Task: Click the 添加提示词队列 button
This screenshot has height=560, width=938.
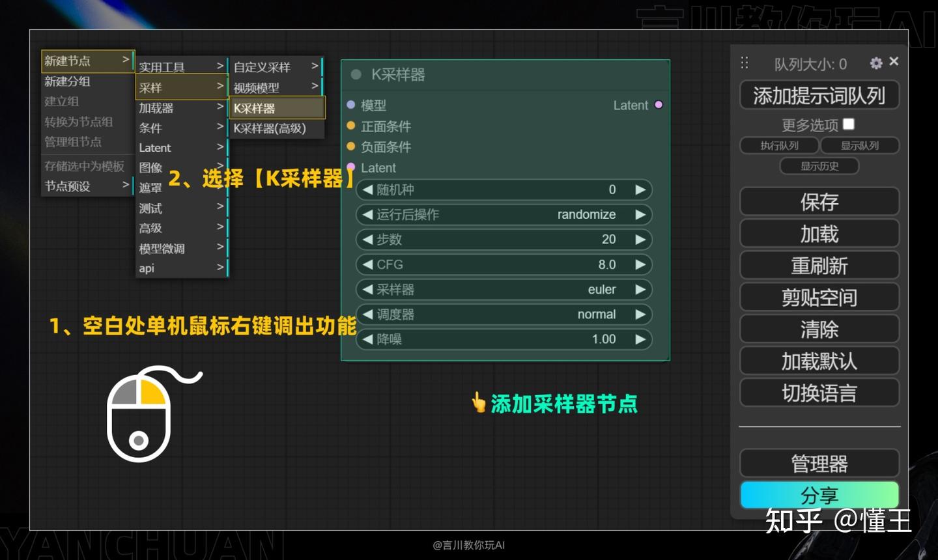Action: click(x=819, y=96)
